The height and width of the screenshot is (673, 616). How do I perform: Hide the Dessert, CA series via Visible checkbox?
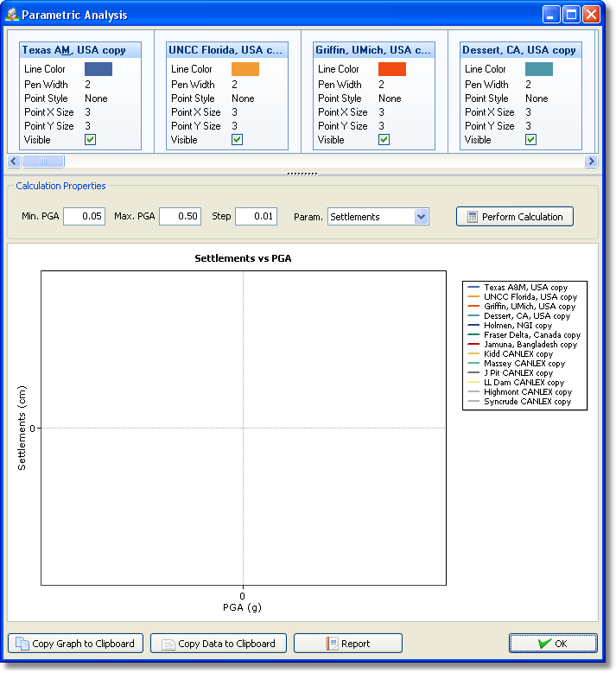pos(531,139)
